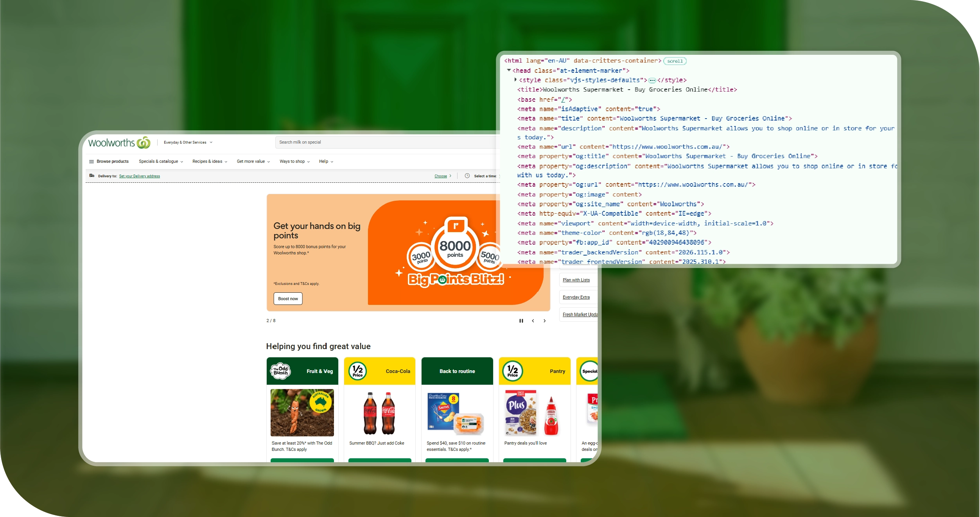980x517 pixels.
Task: Click the Boost now button
Action: [x=288, y=299]
